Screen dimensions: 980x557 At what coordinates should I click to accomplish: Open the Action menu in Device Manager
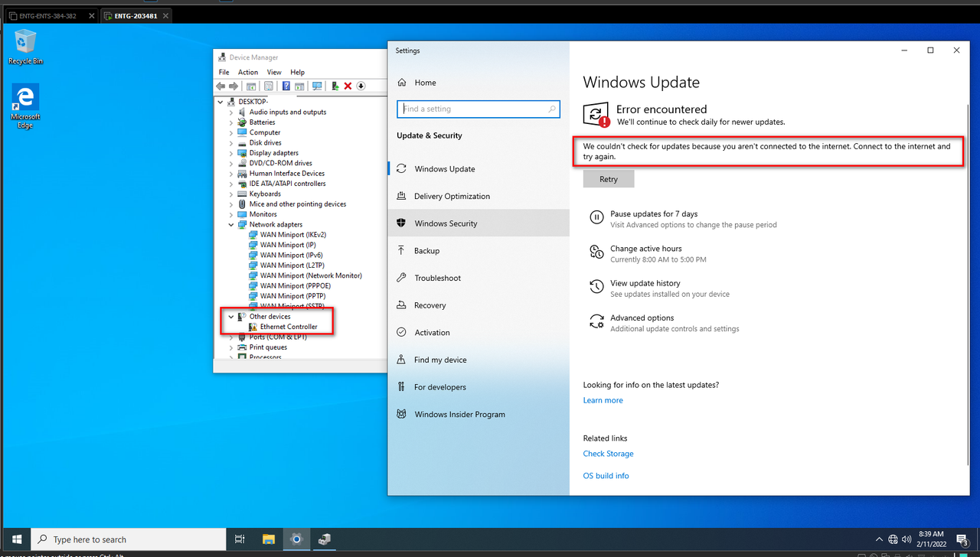(x=248, y=73)
